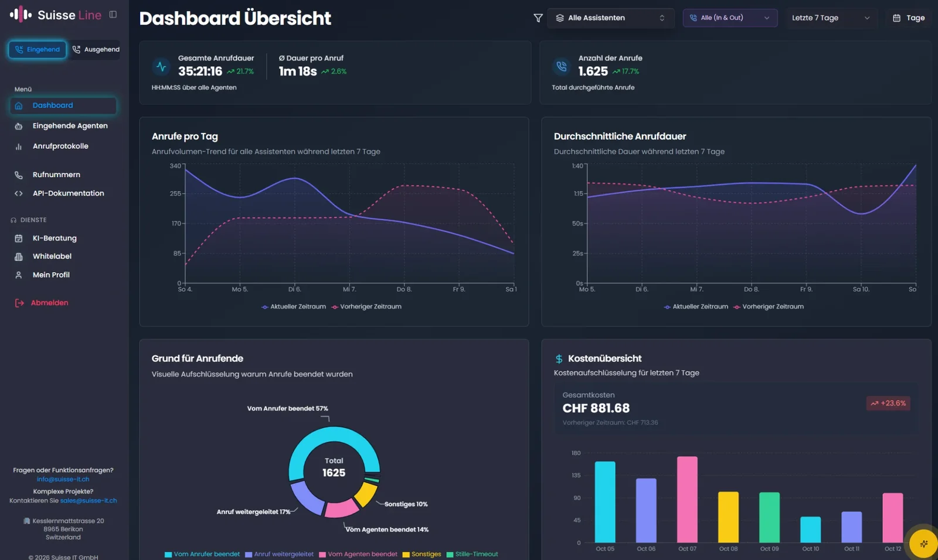Toggle Aktueller Zeitraum in Anrufe pro Tag legend
The width and height of the screenshot is (938, 560).
(294, 306)
